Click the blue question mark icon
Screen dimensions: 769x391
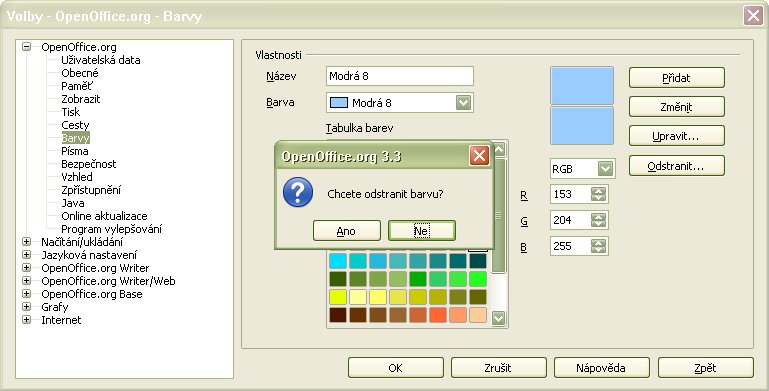pos(298,192)
